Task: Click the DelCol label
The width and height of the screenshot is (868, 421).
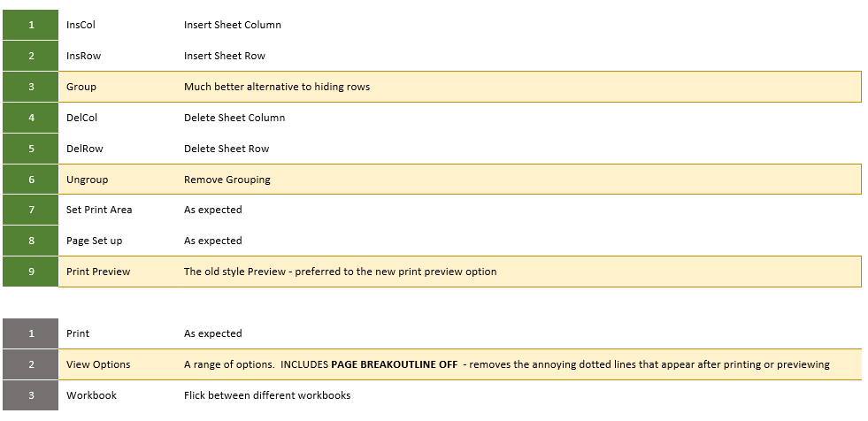Action: click(x=81, y=118)
